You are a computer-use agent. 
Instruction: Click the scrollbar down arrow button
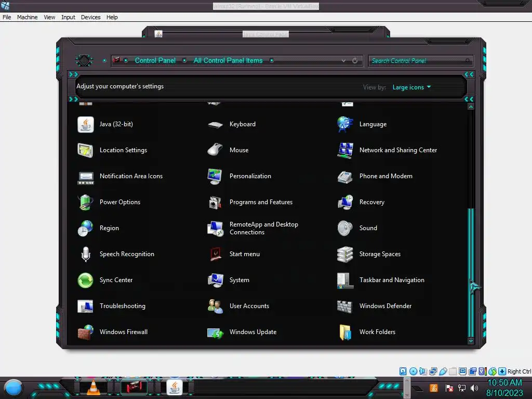tap(471, 341)
